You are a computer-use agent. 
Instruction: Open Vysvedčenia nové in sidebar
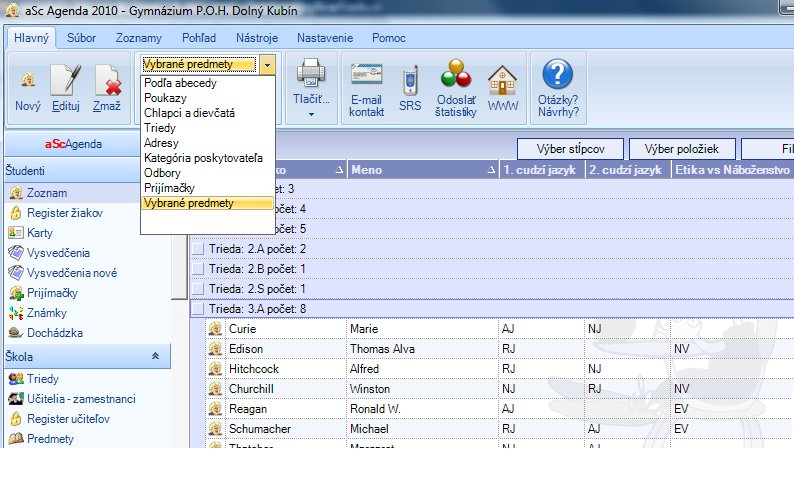point(71,273)
